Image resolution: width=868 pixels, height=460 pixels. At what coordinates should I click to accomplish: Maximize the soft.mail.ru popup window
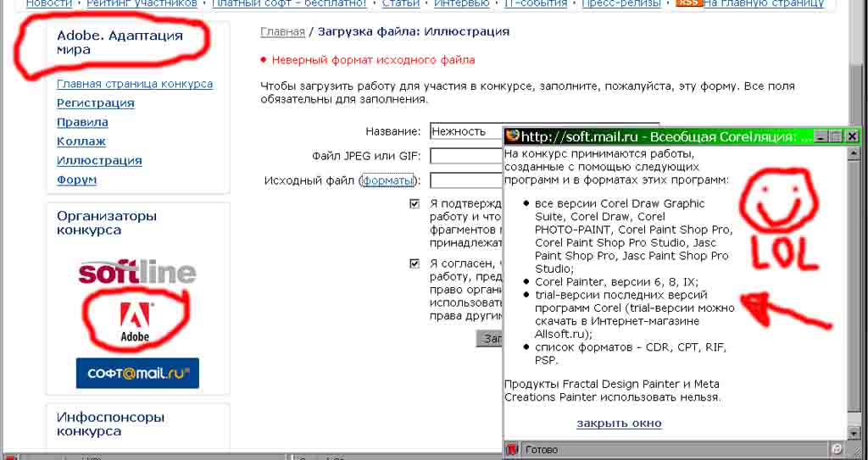(x=837, y=136)
